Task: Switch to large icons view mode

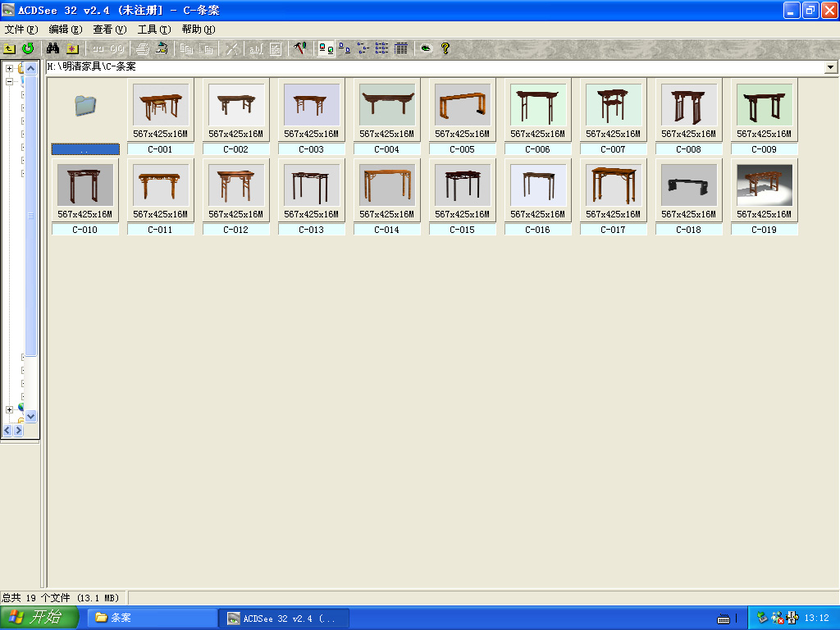Action: pos(345,48)
